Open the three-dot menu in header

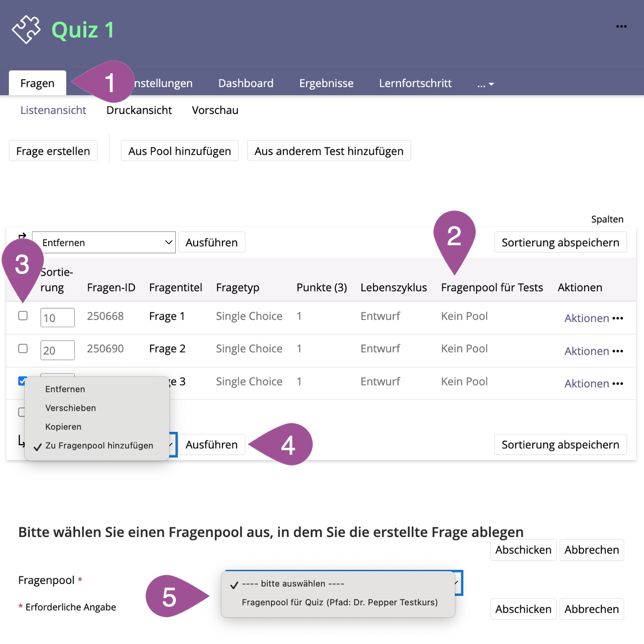click(621, 27)
